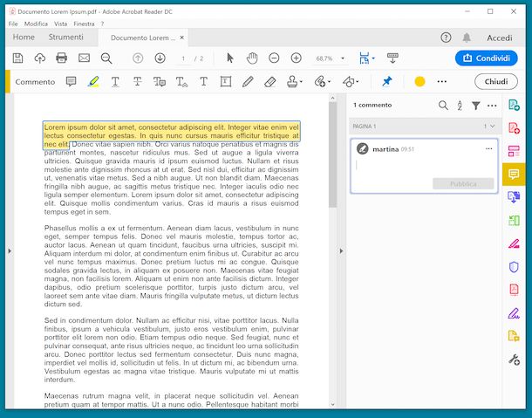The image size is (532, 418).
Task: Choose the add text comment tool
Action: 203,81
